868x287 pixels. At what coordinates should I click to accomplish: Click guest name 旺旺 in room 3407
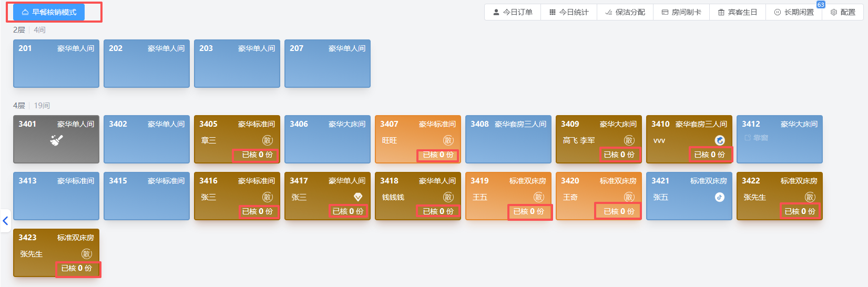390,141
